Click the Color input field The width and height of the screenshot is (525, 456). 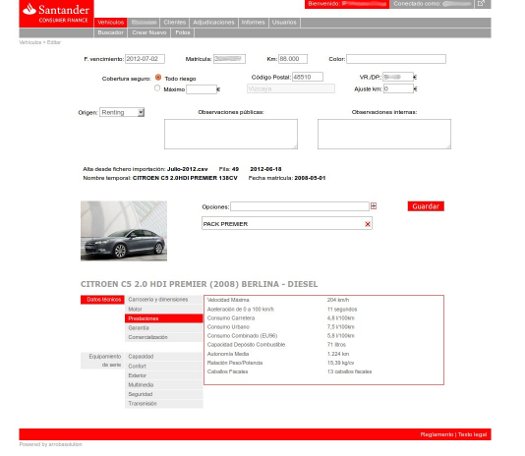tap(396, 59)
